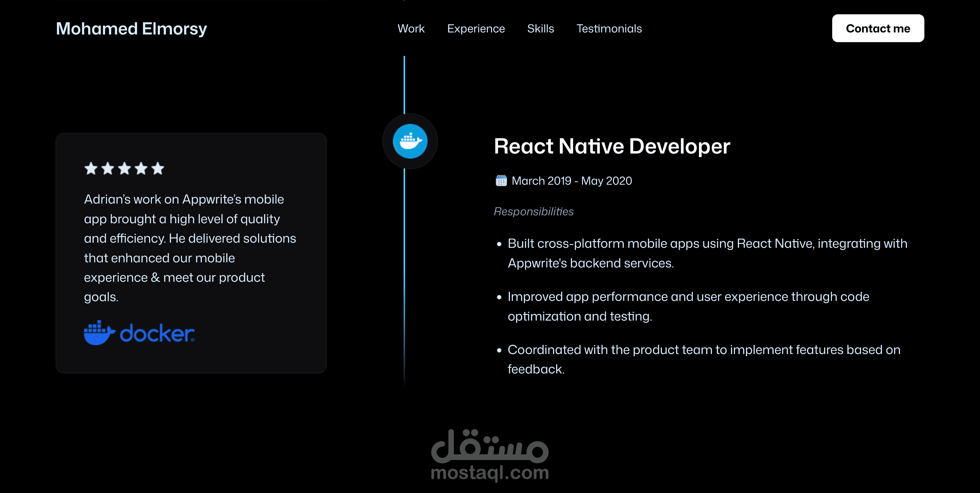
Task: Open the Work navigation link
Action: pyautogui.click(x=411, y=29)
